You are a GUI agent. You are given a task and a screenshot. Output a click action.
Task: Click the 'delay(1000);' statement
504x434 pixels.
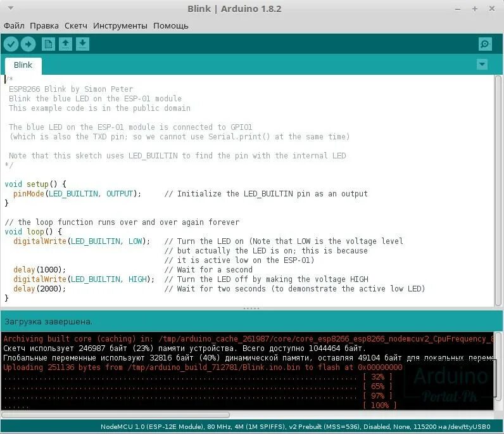pyautogui.click(x=39, y=270)
